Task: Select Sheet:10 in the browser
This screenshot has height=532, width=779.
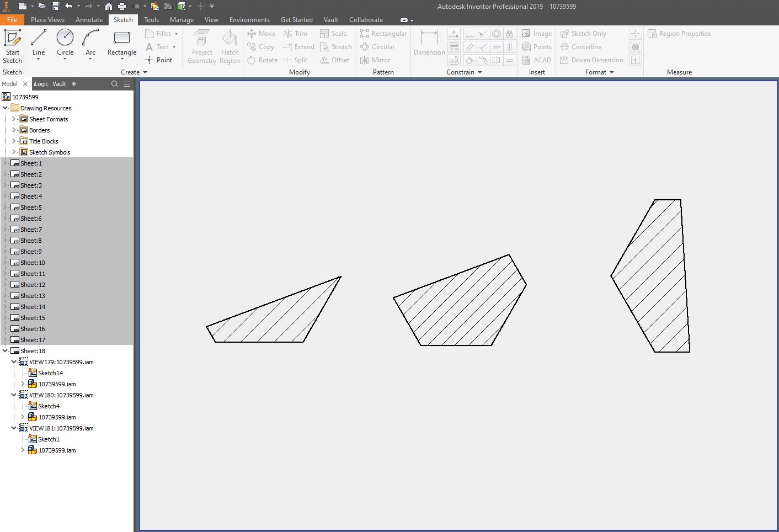Action: tap(33, 262)
